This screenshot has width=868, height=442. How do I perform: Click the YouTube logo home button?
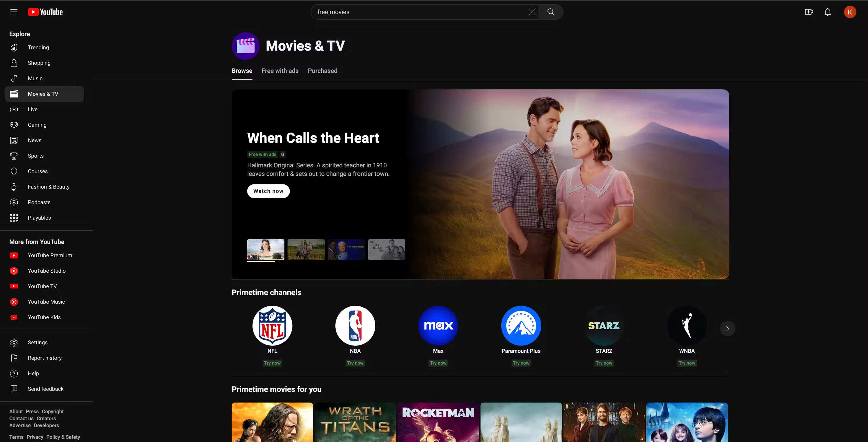[45, 12]
